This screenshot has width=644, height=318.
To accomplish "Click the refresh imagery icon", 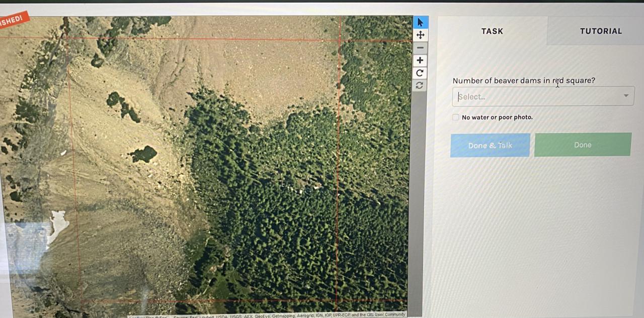I will coord(419,85).
